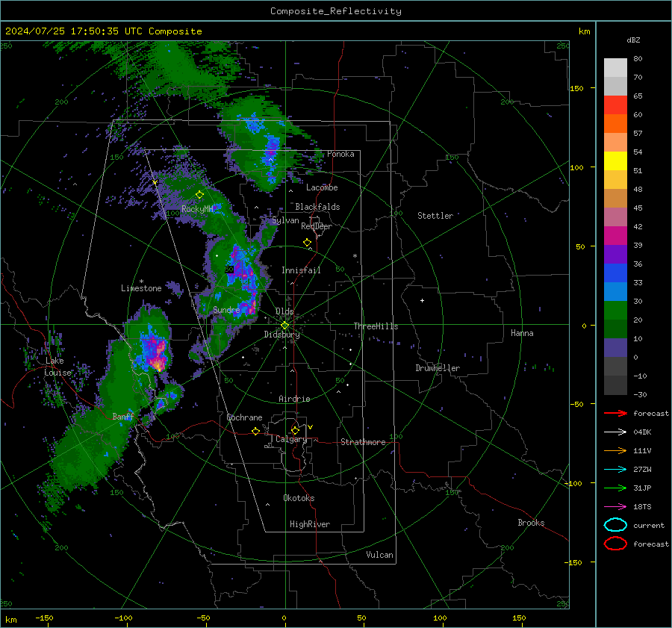Click the RedDeer city label
The height and width of the screenshot is (628, 672).
point(317,226)
